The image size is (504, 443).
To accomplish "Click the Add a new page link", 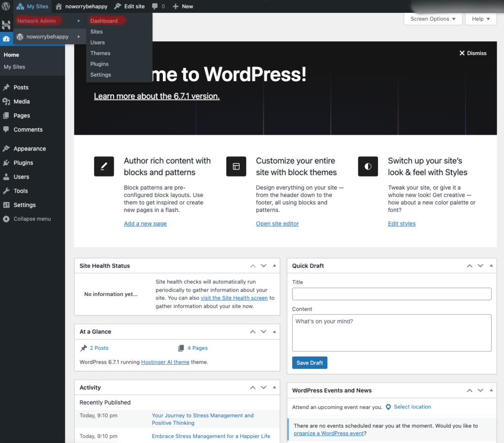I will point(145,224).
